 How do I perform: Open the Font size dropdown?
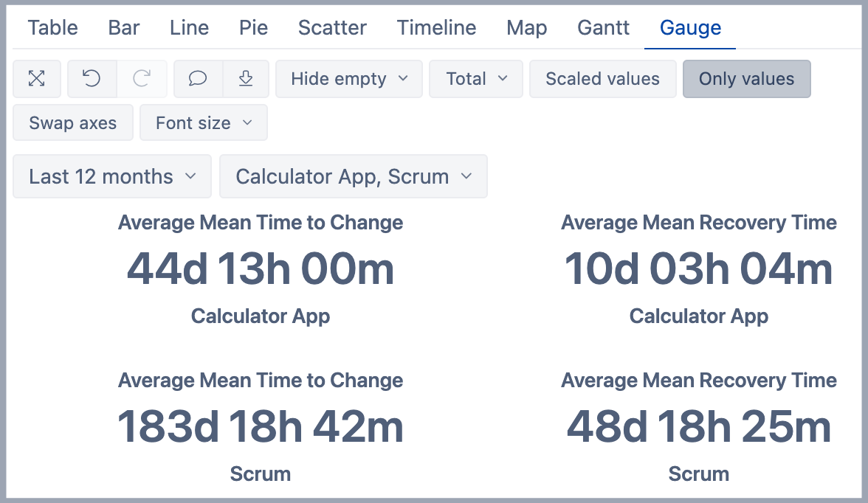203,123
